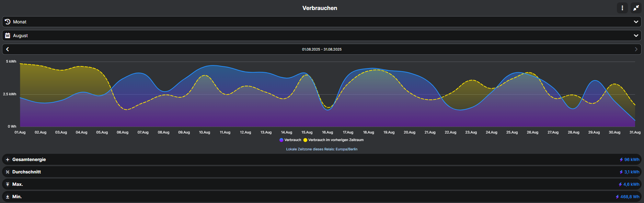Click the chevron on the Monat selector
This screenshot has height=203, width=644.
(636, 22)
